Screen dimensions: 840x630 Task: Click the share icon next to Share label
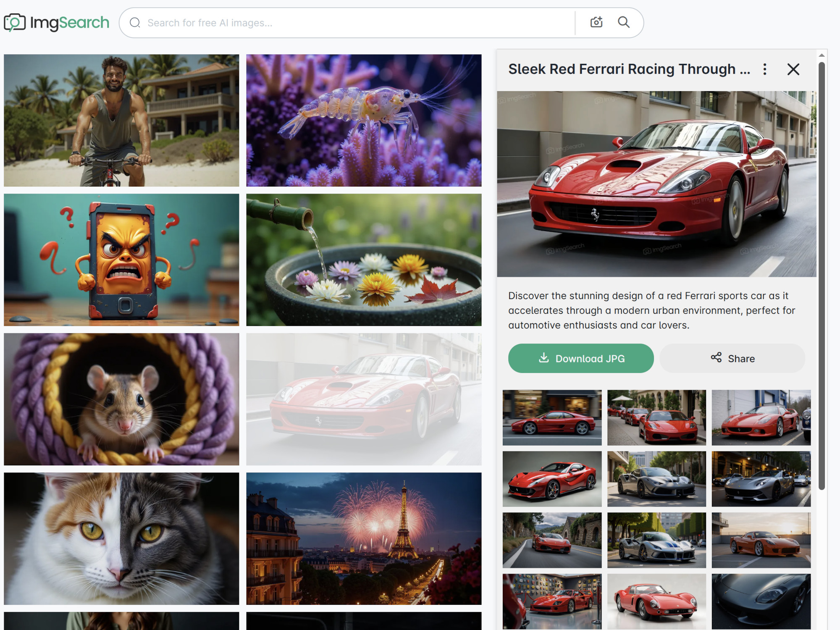(x=715, y=358)
